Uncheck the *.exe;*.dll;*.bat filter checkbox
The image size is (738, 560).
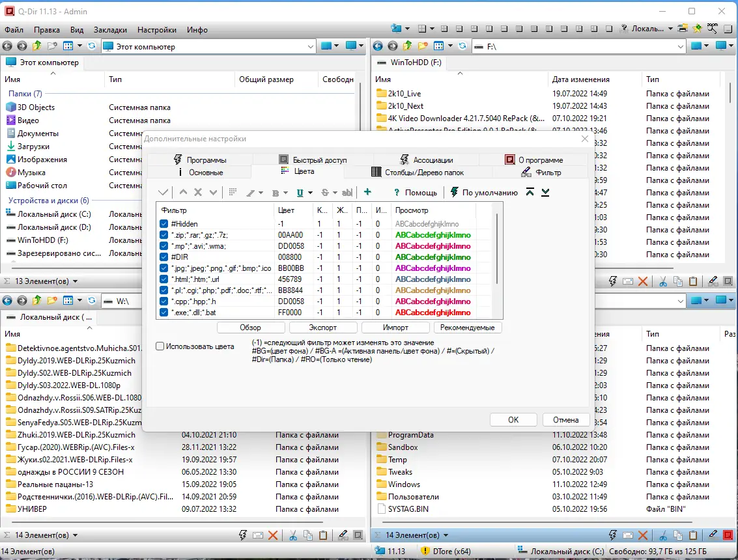164,313
